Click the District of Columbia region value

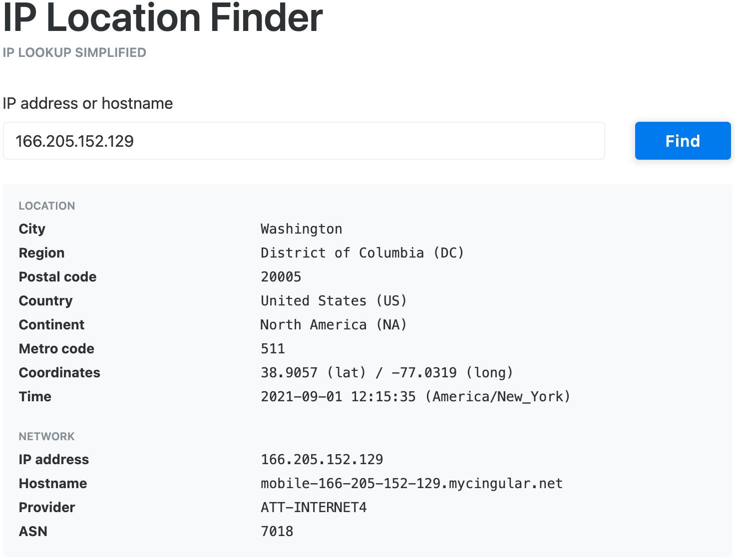click(363, 253)
